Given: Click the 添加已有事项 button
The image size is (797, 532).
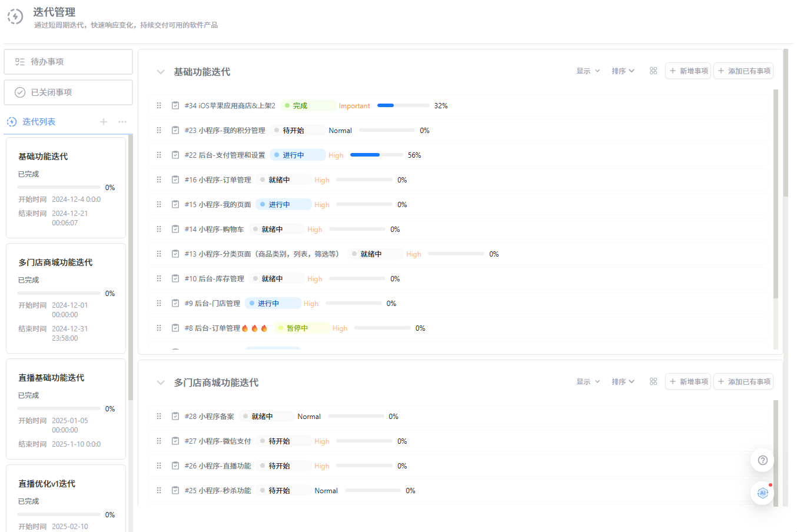Looking at the screenshot, I should coord(743,70).
